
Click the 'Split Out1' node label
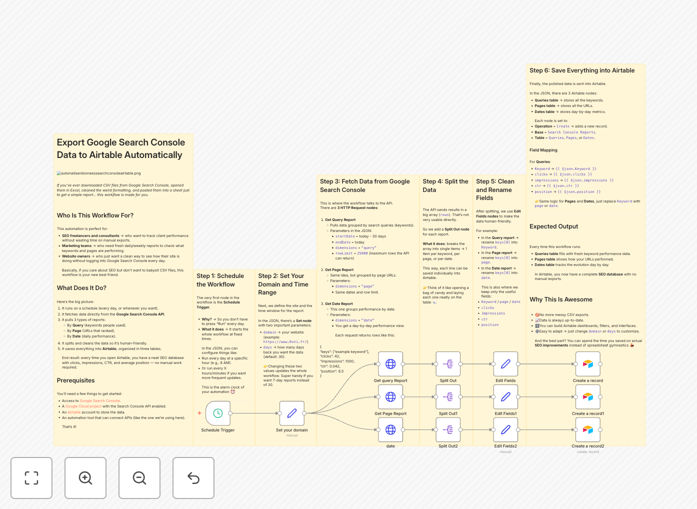tap(448, 413)
